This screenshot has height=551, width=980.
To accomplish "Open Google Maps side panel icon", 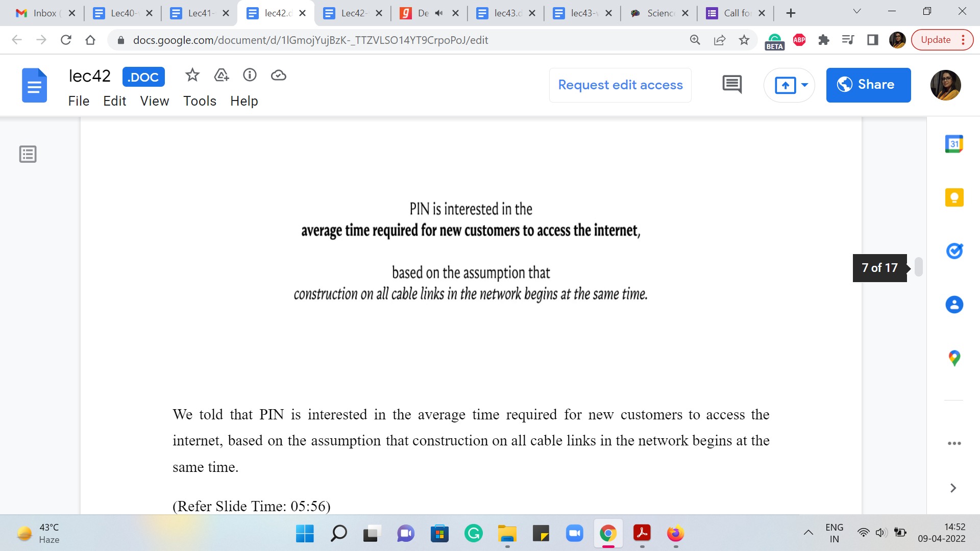I will pos(954,358).
